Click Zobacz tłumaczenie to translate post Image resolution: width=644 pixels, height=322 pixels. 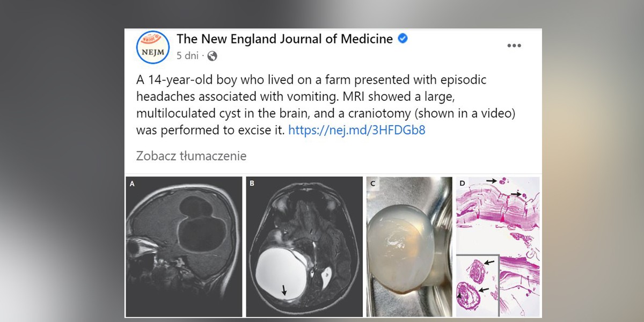(x=191, y=156)
